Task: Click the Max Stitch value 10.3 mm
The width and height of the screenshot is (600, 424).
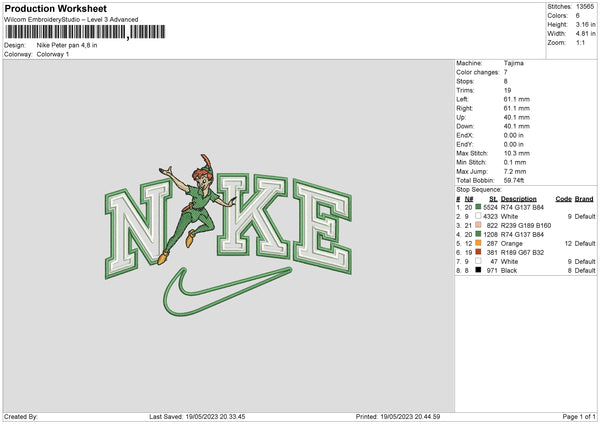Action: coord(517,153)
